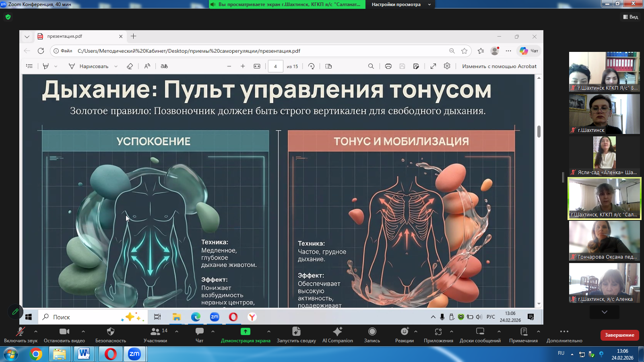
Task: Open the Participants (Участники) panel
Action: pyautogui.click(x=155, y=335)
